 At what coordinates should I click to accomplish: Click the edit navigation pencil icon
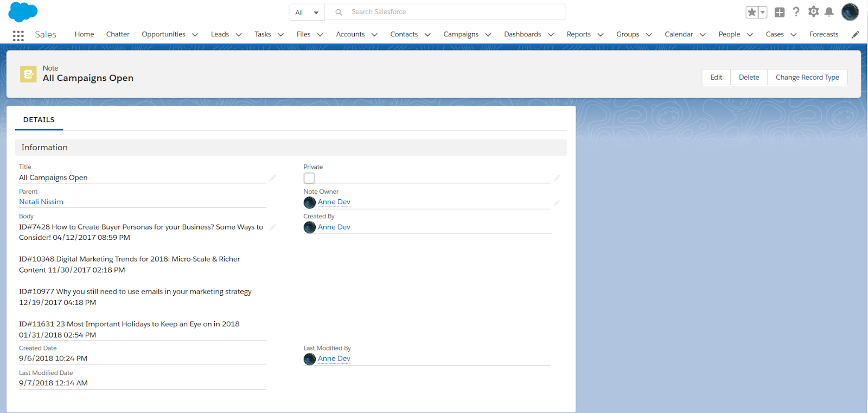(856, 35)
